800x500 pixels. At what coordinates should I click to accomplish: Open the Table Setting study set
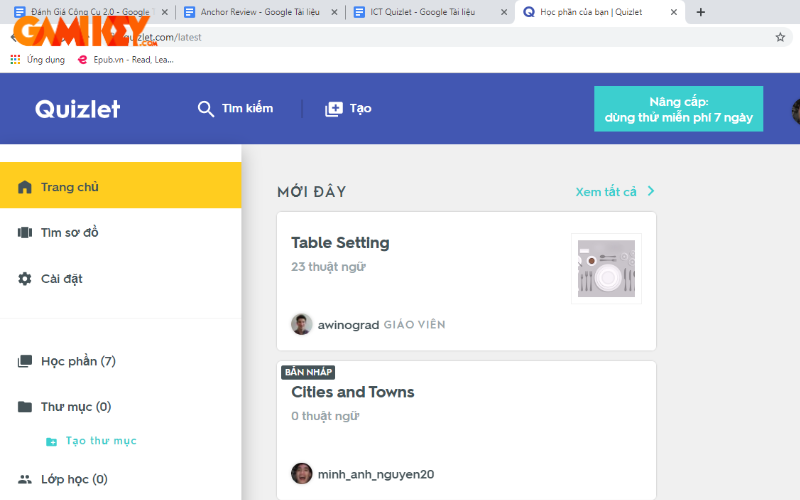[x=340, y=243]
